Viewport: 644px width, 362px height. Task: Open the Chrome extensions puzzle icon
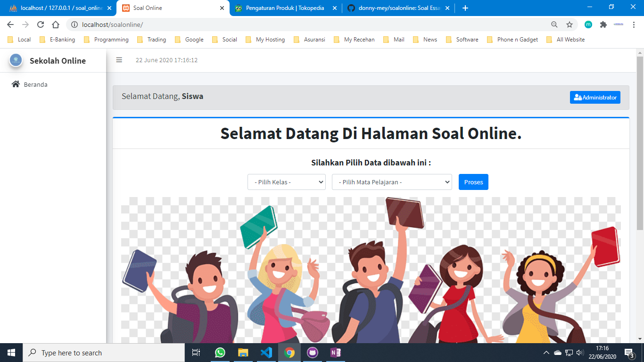[603, 25]
